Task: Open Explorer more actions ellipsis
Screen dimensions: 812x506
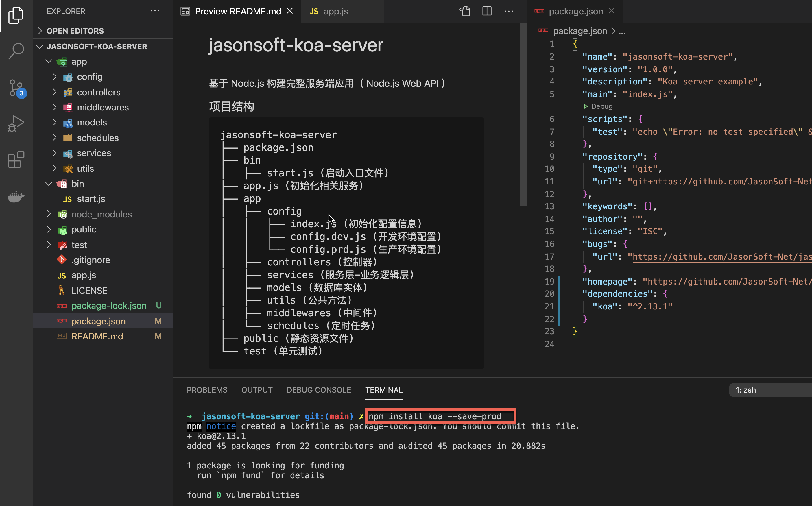Action: pos(155,11)
